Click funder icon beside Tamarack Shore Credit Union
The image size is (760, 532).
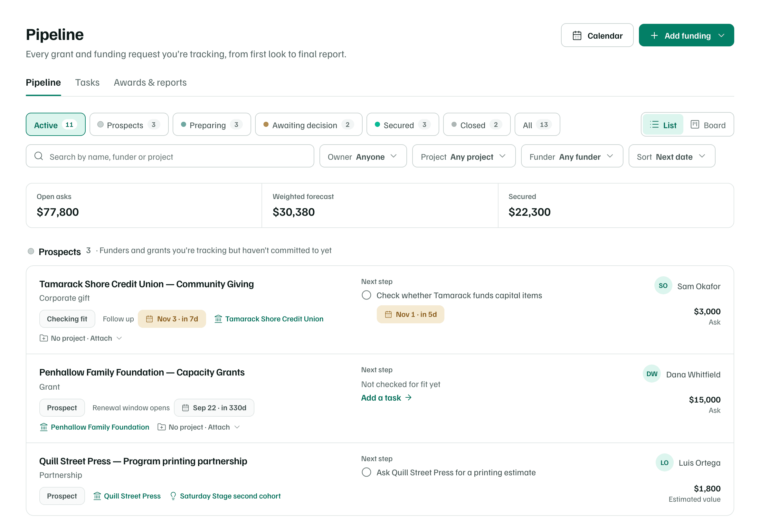coord(218,319)
